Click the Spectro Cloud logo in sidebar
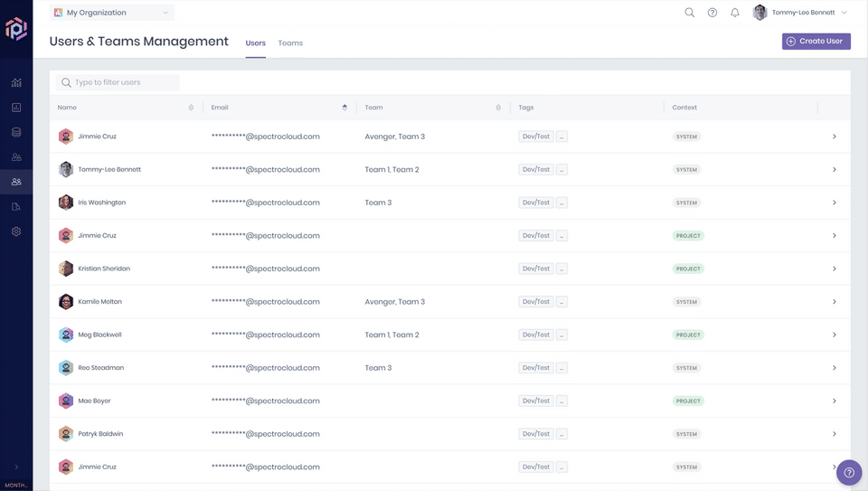The height and width of the screenshot is (491, 868). tap(16, 28)
